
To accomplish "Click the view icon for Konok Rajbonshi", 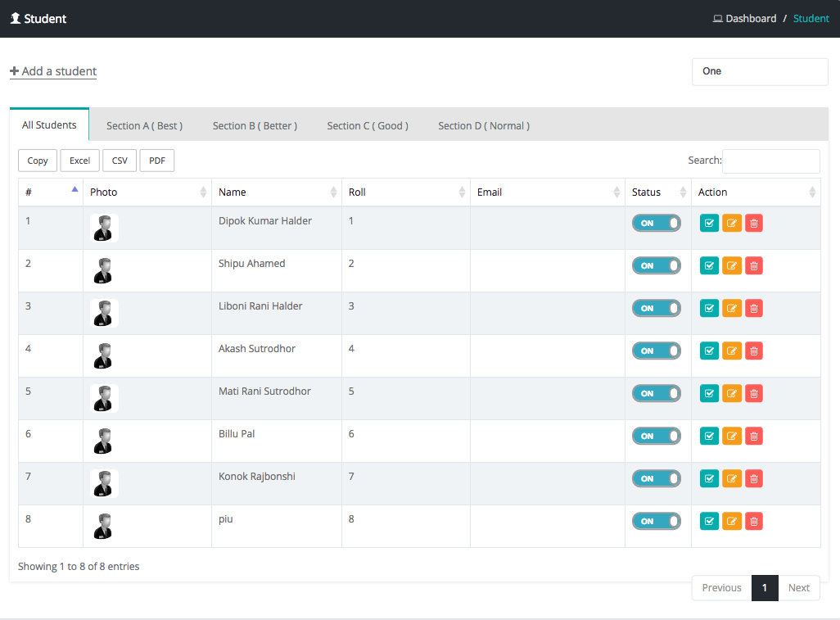I will [709, 478].
